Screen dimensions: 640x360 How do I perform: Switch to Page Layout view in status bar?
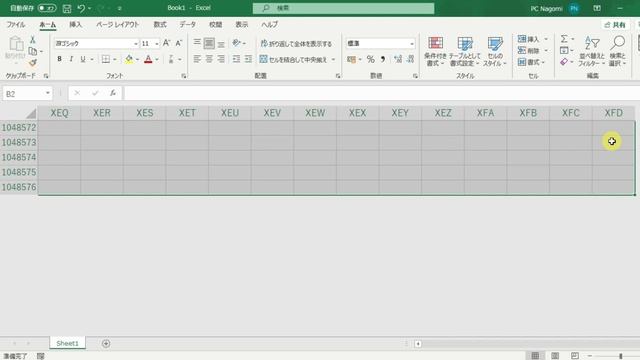click(x=555, y=356)
